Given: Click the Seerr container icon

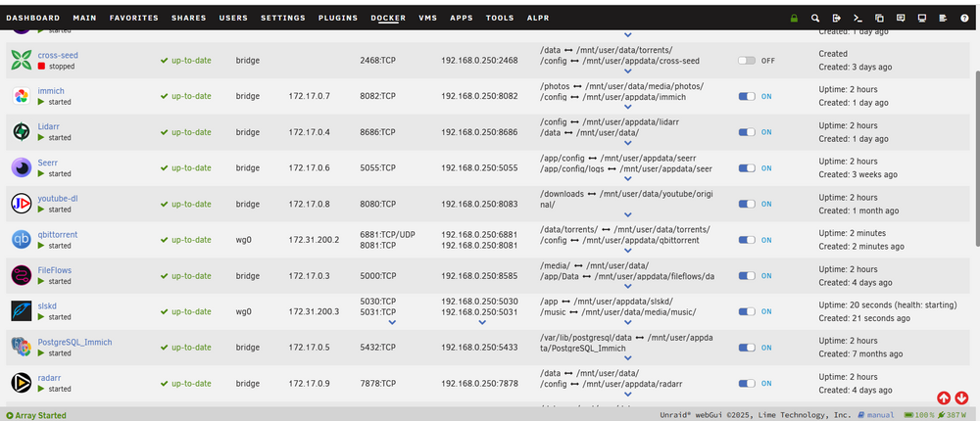Looking at the screenshot, I should pyautogui.click(x=22, y=167).
